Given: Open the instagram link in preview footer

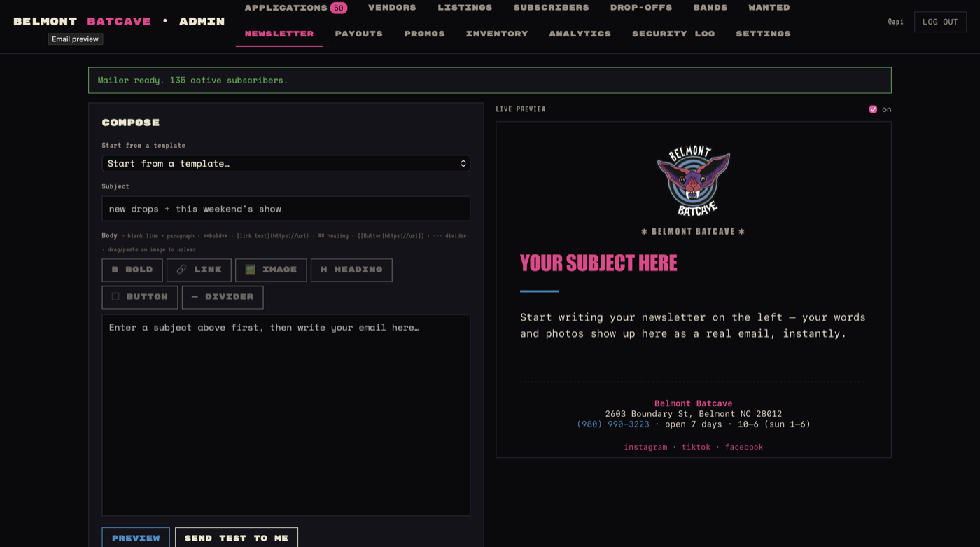Looking at the screenshot, I should tap(645, 447).
